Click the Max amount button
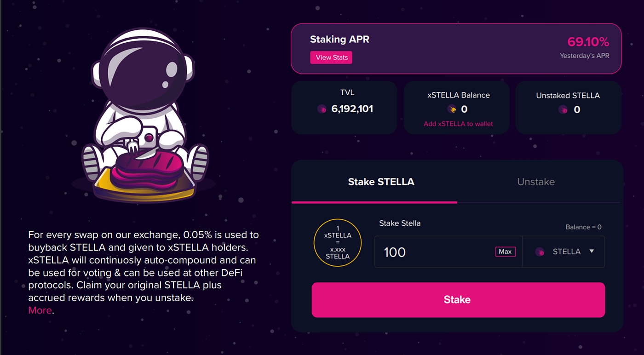This screenshot has height=355, width=644. pyautogui.click(x=505, y=252)
